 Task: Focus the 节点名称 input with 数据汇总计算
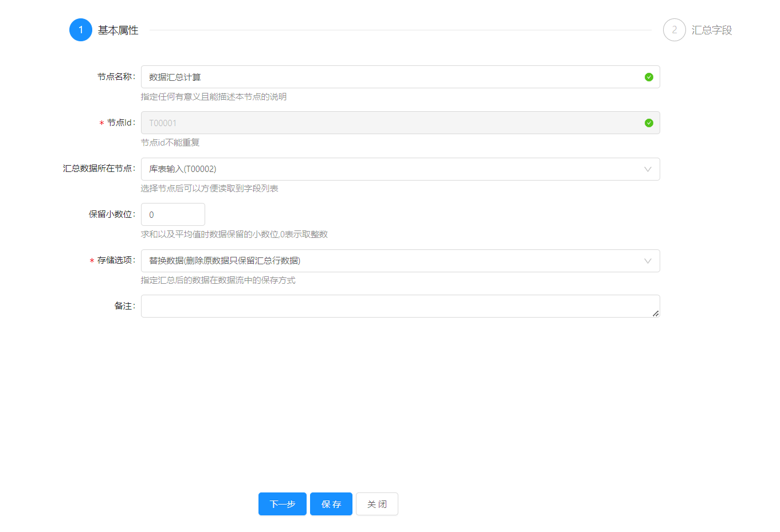click(x=390, y=77)
